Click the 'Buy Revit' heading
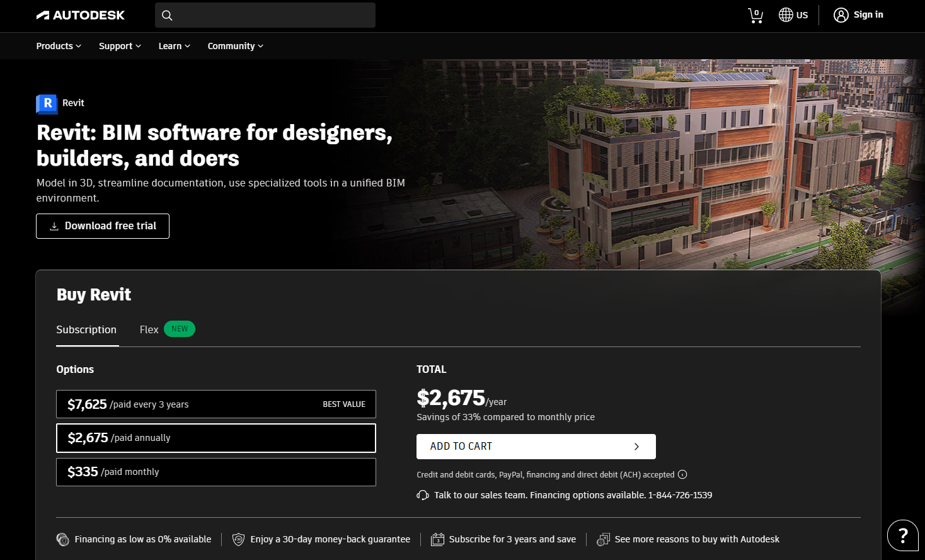The width and height of the screenshot is (925, 560). point(94,295)
